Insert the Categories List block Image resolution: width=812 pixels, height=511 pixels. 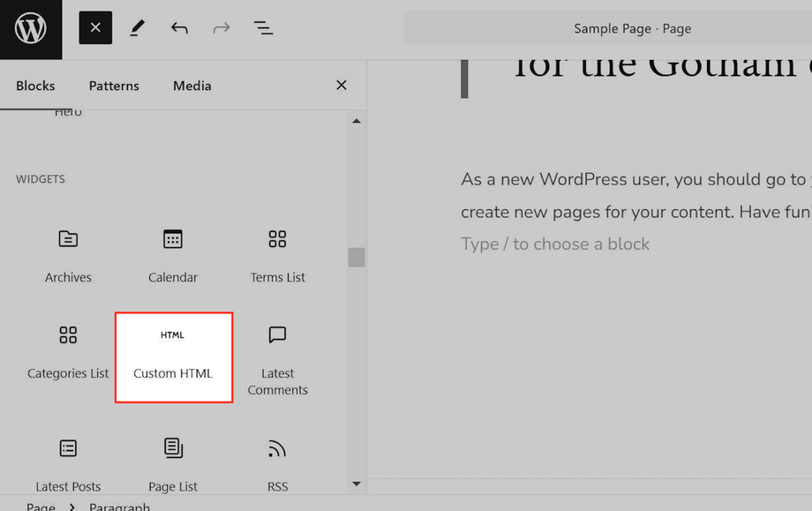pos(68,354)
